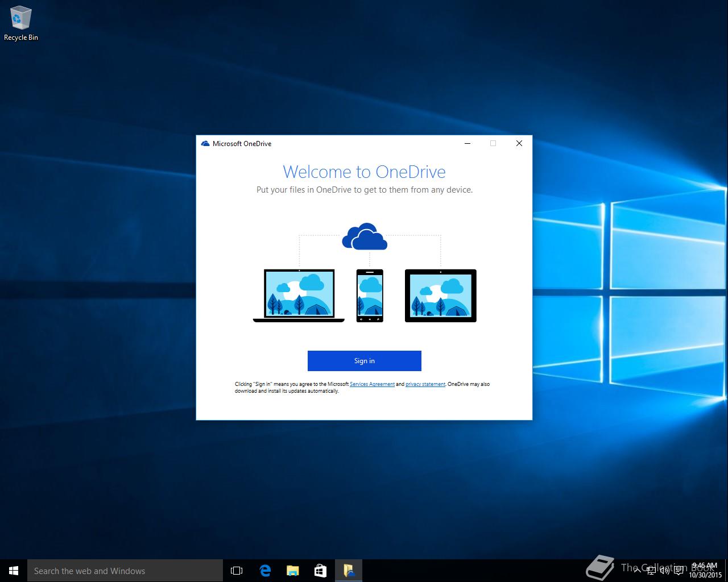The image size is (728, 582).
Task: Open the Action Center notifications icon
Action: [679, 571]
